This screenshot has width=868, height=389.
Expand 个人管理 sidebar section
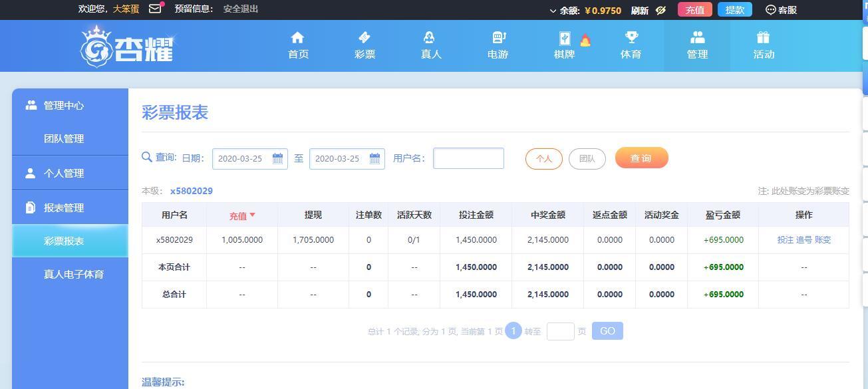tap(70, 173)
